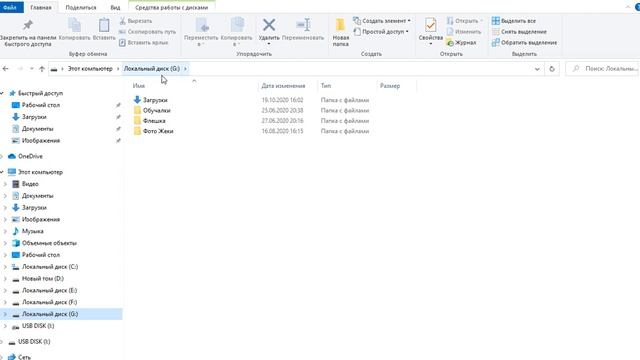This screenshot has height=360, width=640.
Task: Expand Локальный диск (C:) tree node
Action: click(5, 267)
